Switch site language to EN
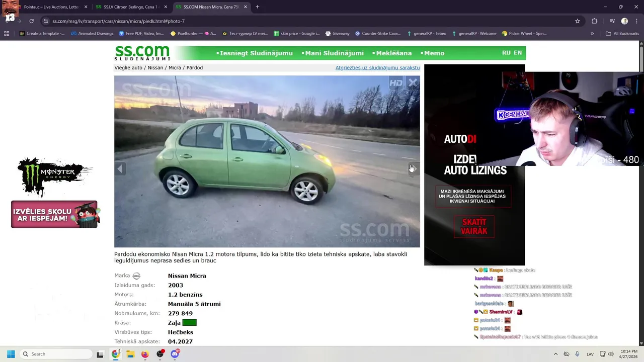 [x=517, y=53]
